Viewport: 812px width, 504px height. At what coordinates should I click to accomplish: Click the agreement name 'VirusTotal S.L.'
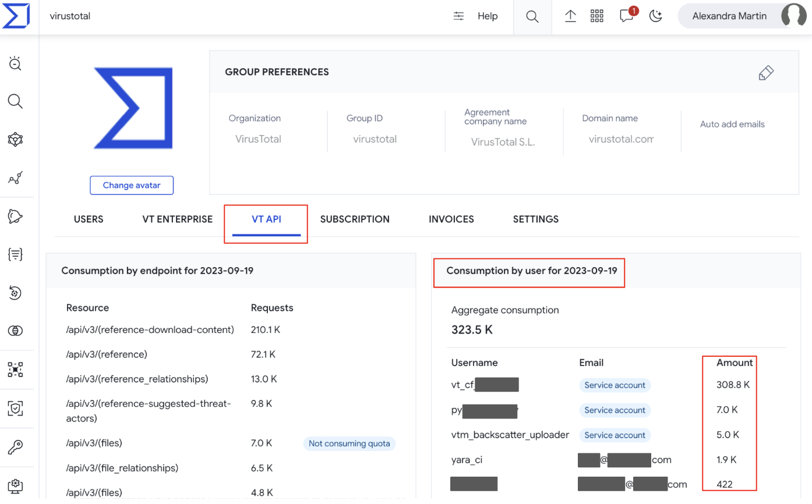click(x=503, y=142)
